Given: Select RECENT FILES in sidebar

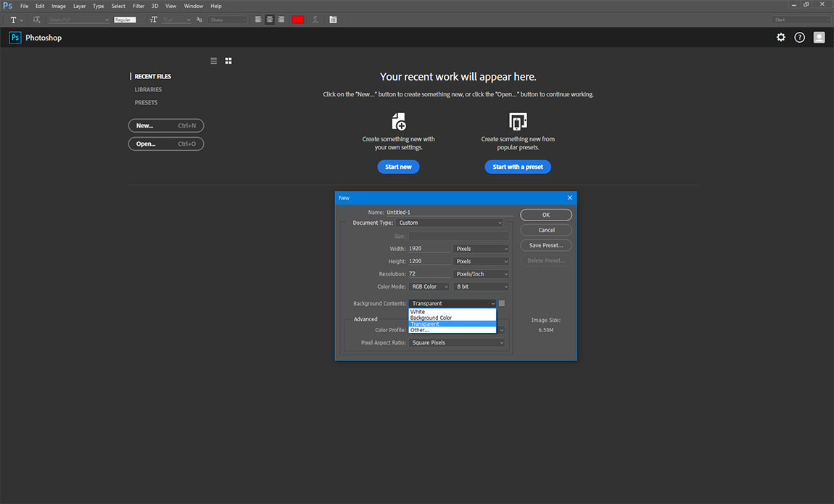Looking at the screenshot, I should (152, 77).
